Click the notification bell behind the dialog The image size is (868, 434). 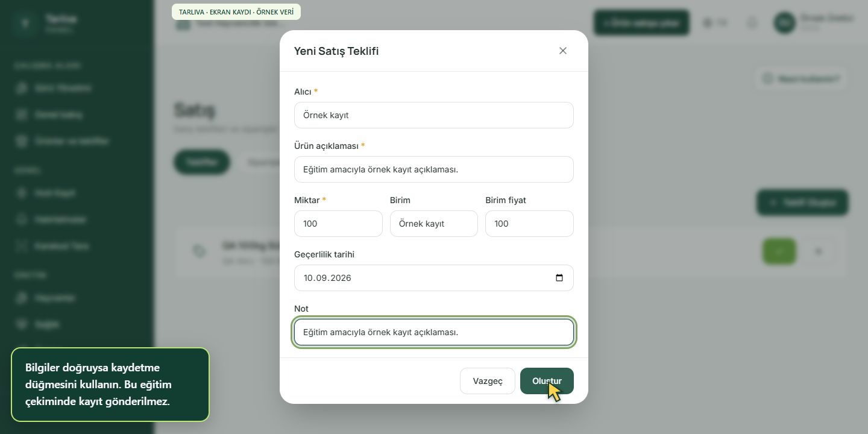click(752, 23)
